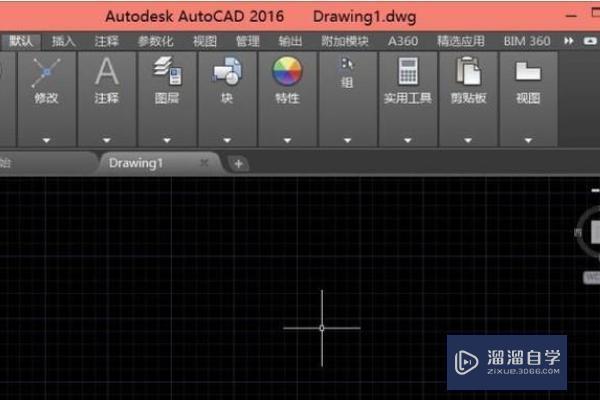
Task: Expand the 剪贴板 panel dropdown arrow
Action: click(x=468, y=140)
